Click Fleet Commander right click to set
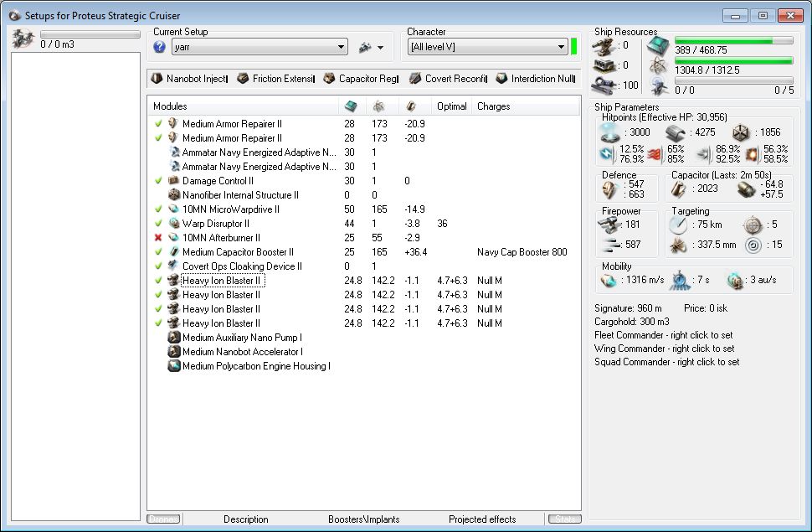This screenshot has width=812, height=532. pyautogui.click(x=663, y=335)
